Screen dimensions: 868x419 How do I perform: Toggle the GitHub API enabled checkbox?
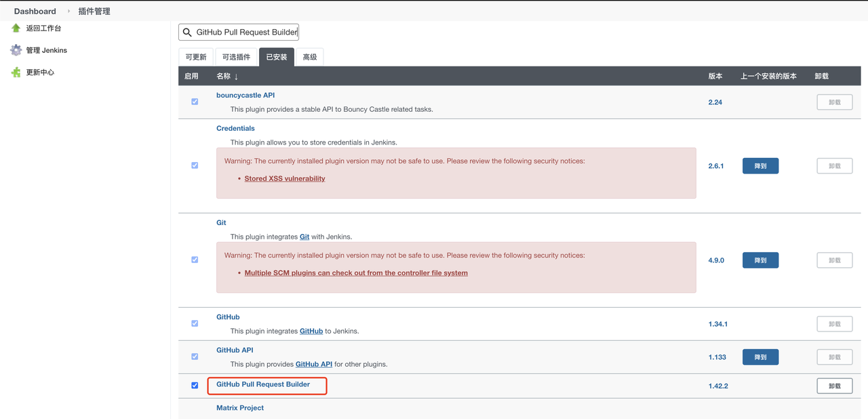195,357
